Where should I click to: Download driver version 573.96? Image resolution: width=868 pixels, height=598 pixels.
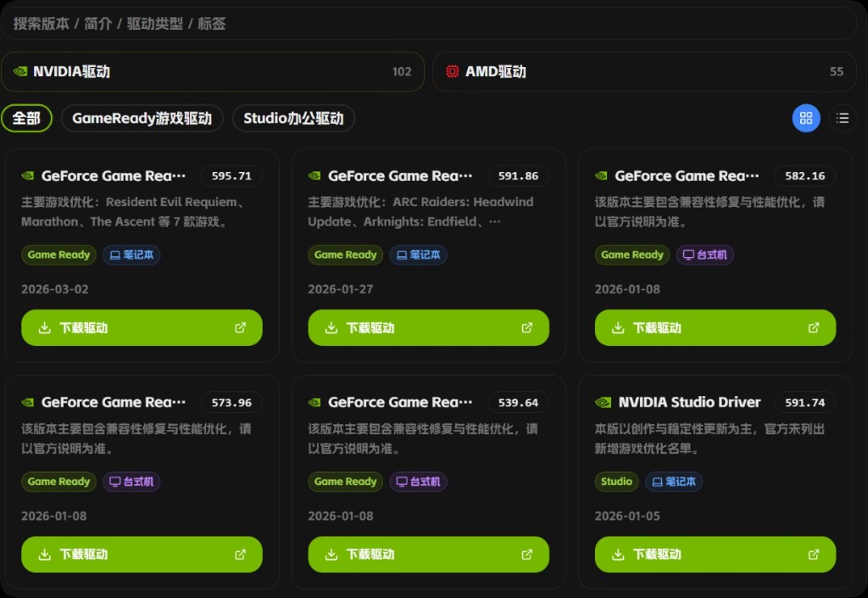(142, 554)
